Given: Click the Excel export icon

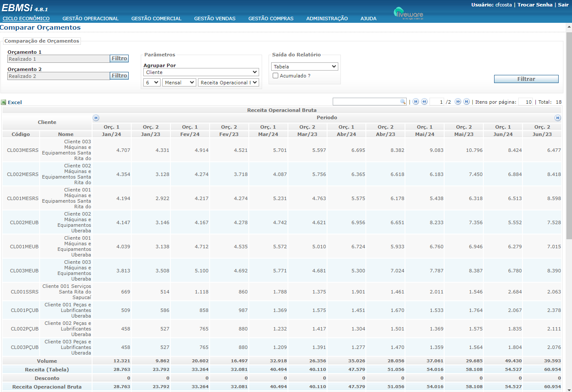Looking at the screenshot, I should pyautogui.click(x=3, y=102).
